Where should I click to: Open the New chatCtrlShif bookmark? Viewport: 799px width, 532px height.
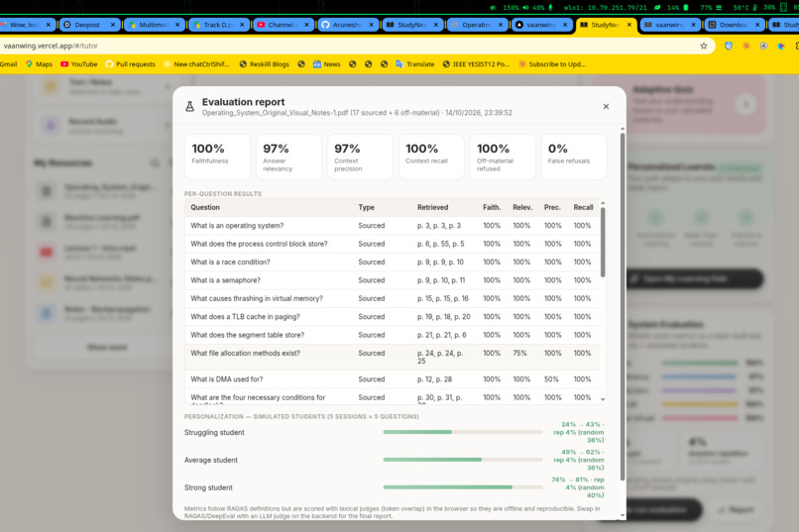tap(196, 64)
